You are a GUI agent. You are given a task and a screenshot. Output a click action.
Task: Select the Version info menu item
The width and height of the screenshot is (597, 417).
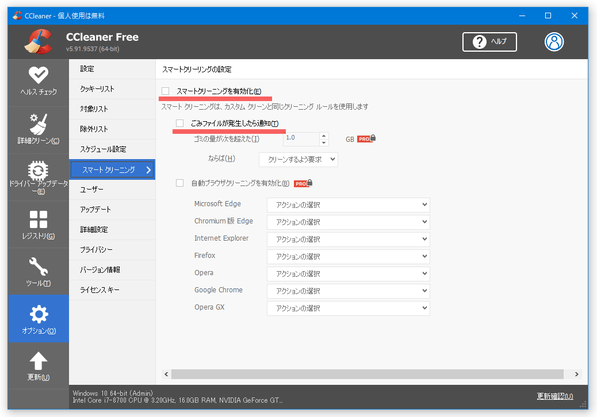coord(112,270)
